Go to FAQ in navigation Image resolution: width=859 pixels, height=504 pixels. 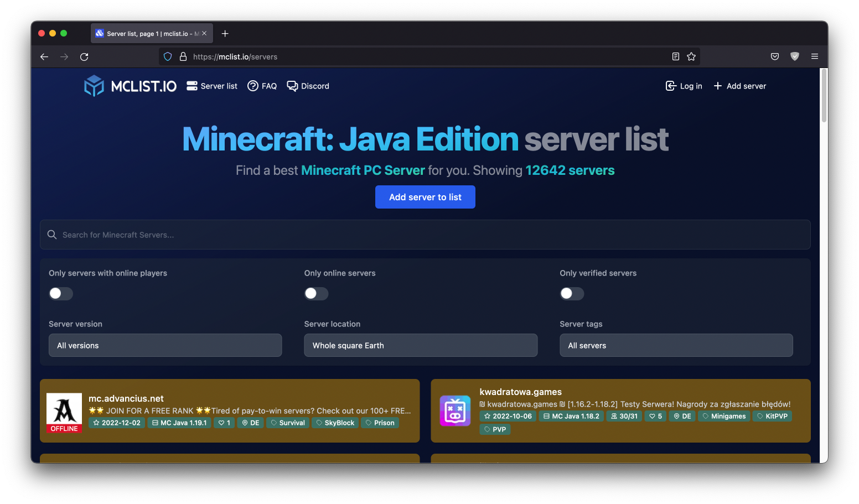(262, 86)
